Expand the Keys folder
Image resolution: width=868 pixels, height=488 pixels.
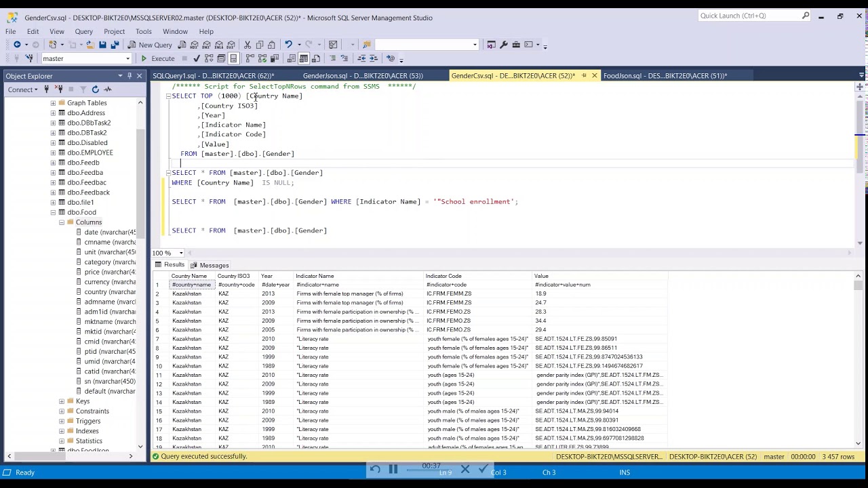tap(62, 401)
